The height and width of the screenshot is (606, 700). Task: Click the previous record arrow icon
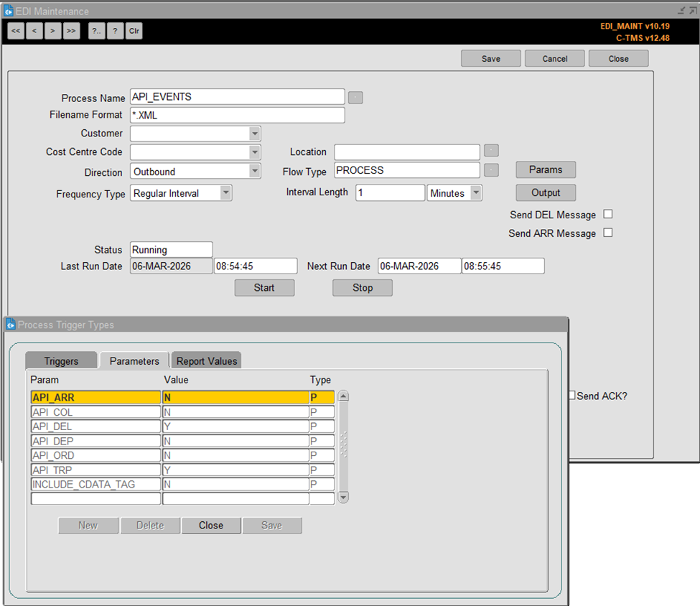[x=34, y=30]
